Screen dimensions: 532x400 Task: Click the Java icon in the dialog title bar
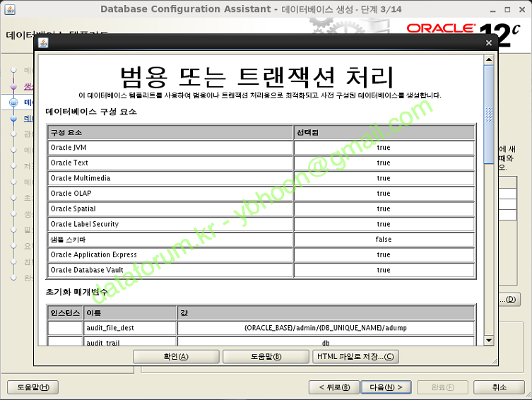click(x=43, y=42)
